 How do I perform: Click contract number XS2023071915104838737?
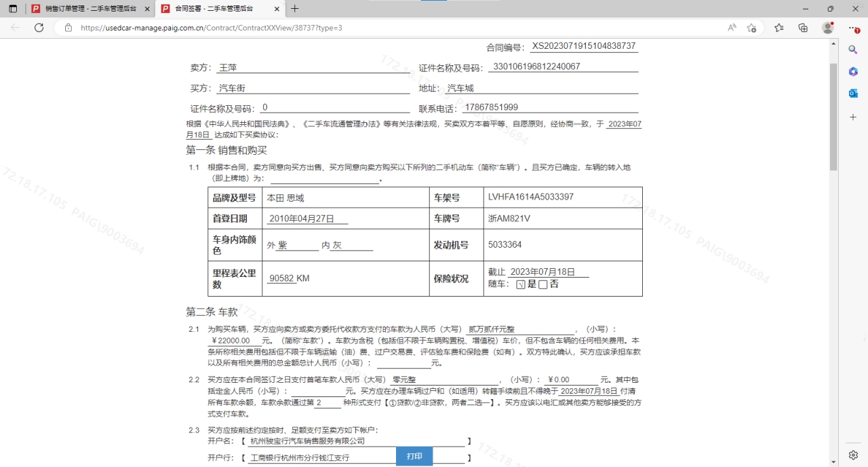point(584,46)
